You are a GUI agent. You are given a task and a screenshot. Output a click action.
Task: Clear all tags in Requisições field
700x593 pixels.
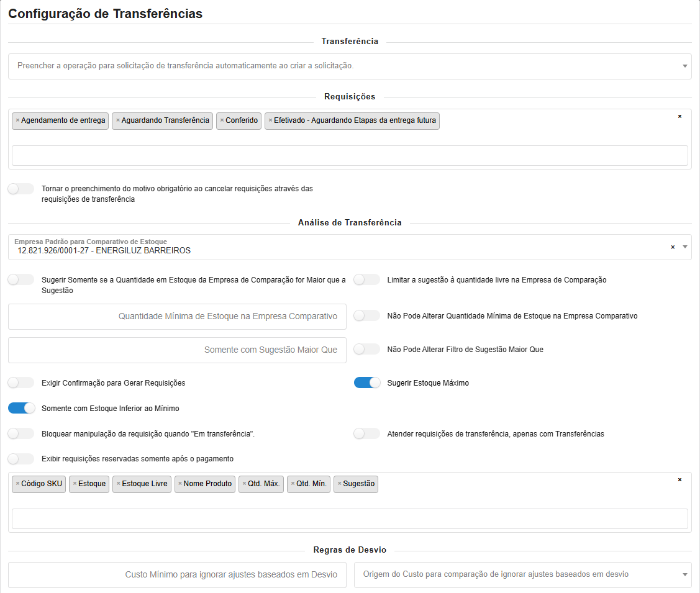click(680, 116)
